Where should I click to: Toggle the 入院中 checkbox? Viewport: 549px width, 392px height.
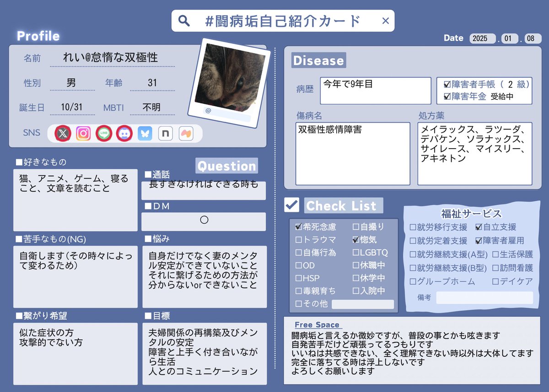click(356, 290)
